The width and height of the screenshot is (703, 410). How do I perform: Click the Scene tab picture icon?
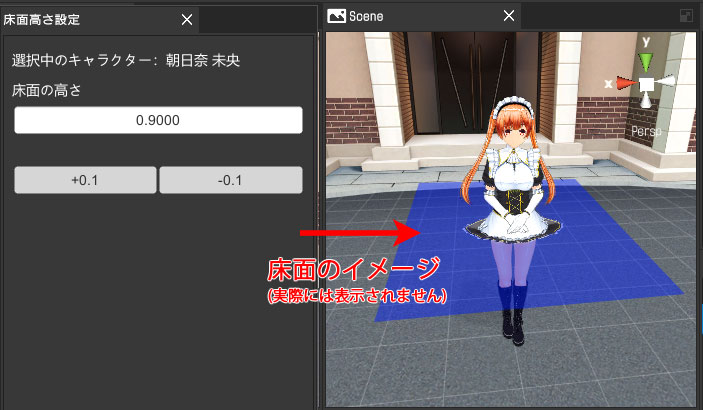click(336, 16)
